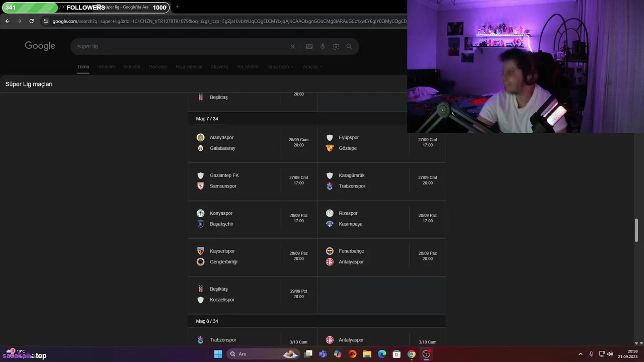This screenshot has height=362, width=644.
Task: Start a voice search with the microphone
Action: 323,46
